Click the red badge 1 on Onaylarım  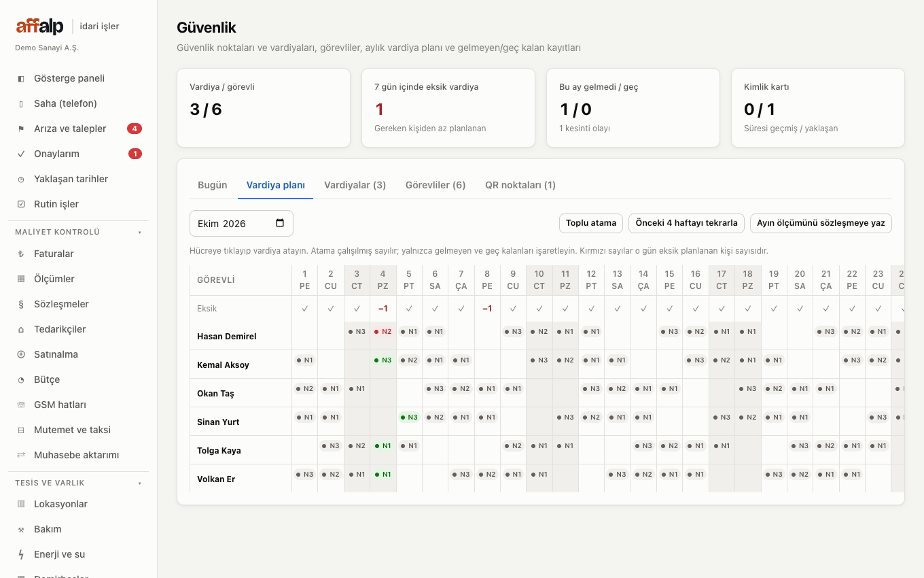point(135,154)
